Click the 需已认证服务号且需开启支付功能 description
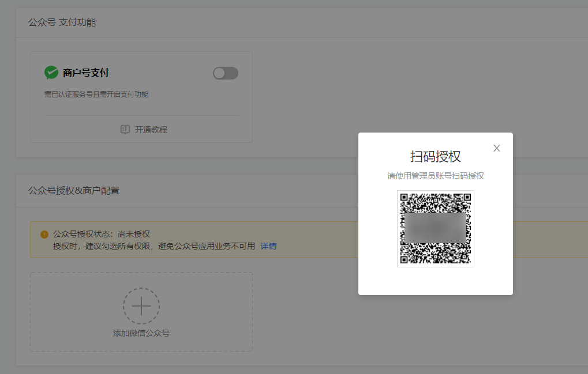 point(96,95)
